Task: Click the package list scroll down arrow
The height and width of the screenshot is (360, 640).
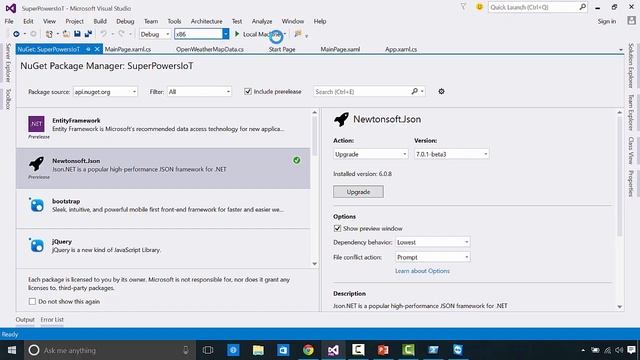Action: pyautogui.click(x=314, y=264)
